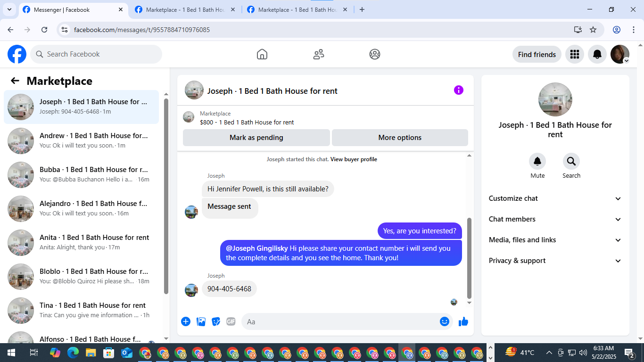Image resolution: width=644 pixels, height=362 pixels.
Task: Open the Facebook menu grid icon
Action: (x=575, y=54)
